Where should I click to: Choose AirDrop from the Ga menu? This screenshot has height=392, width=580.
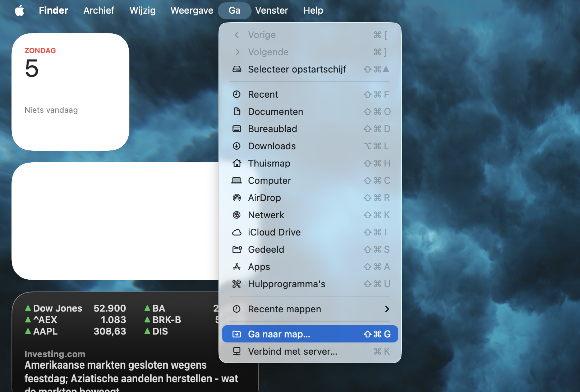(x=310, y=198)
